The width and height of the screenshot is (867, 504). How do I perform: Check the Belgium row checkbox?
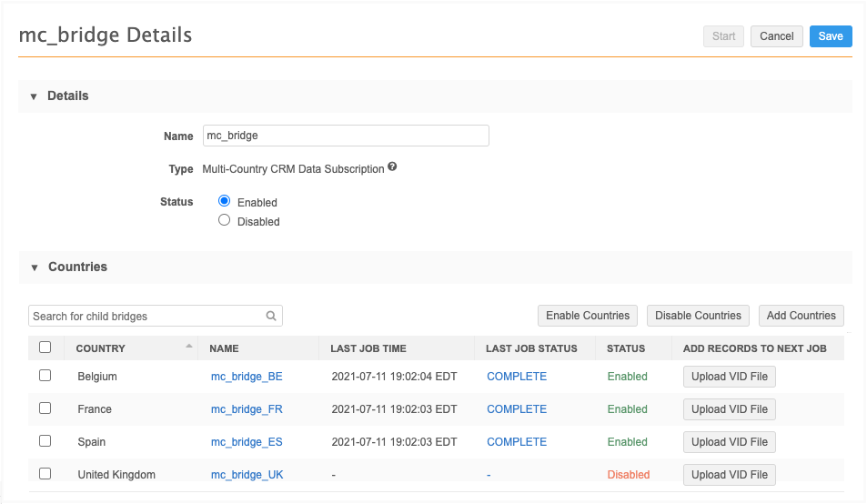pos(45,376)
